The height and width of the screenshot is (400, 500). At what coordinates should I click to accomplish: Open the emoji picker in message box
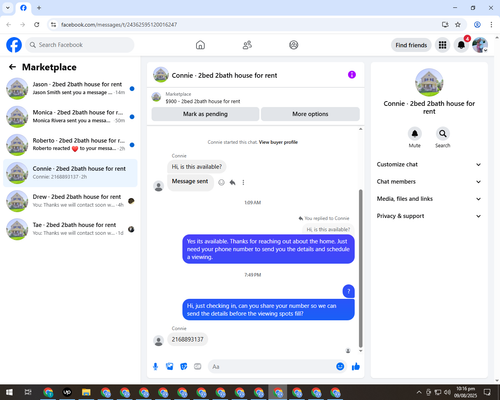340,367
